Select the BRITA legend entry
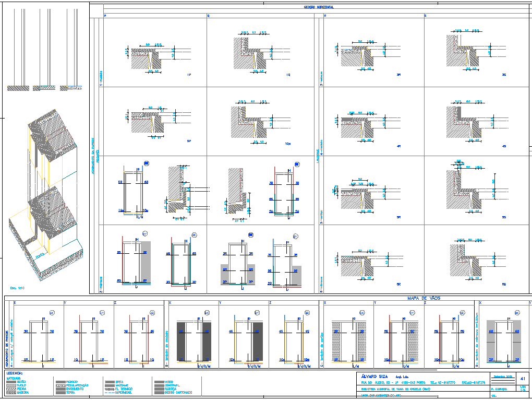Viewport: 532px width, 400px height. point(110,381)
